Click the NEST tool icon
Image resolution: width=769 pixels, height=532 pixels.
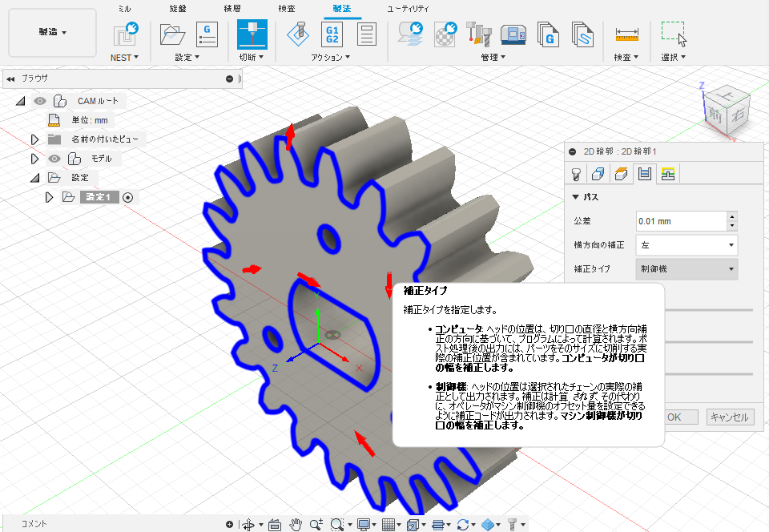125,34
